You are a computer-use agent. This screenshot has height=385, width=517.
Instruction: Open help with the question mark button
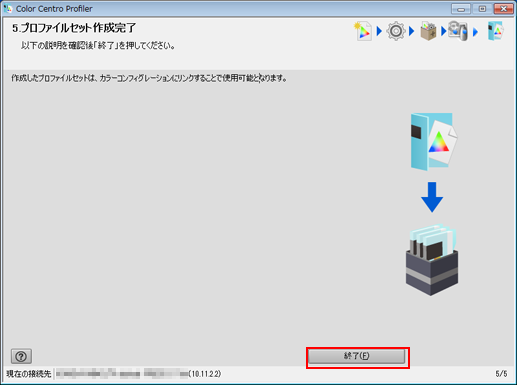21,356
